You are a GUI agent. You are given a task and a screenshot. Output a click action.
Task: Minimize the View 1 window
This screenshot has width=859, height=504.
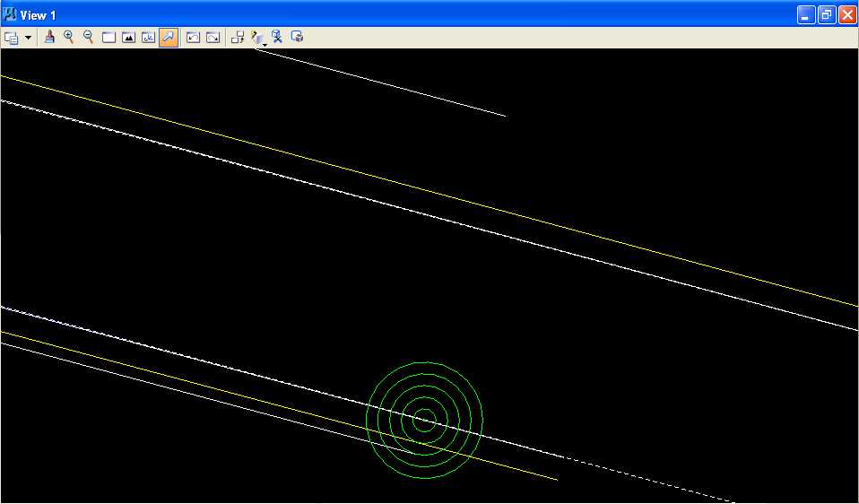click(808, 15)
